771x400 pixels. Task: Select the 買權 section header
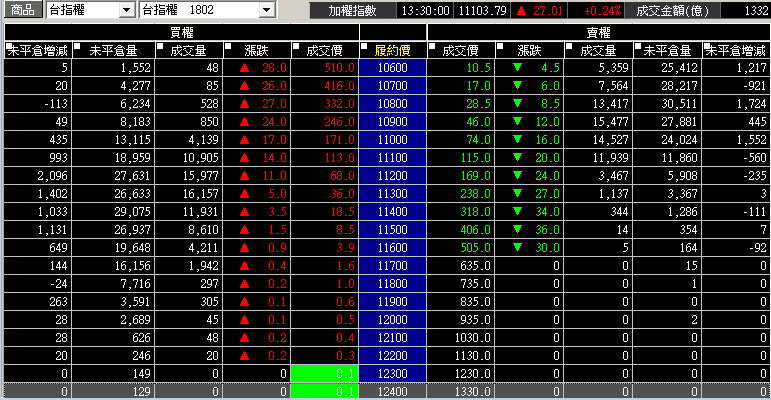[181, 32]
